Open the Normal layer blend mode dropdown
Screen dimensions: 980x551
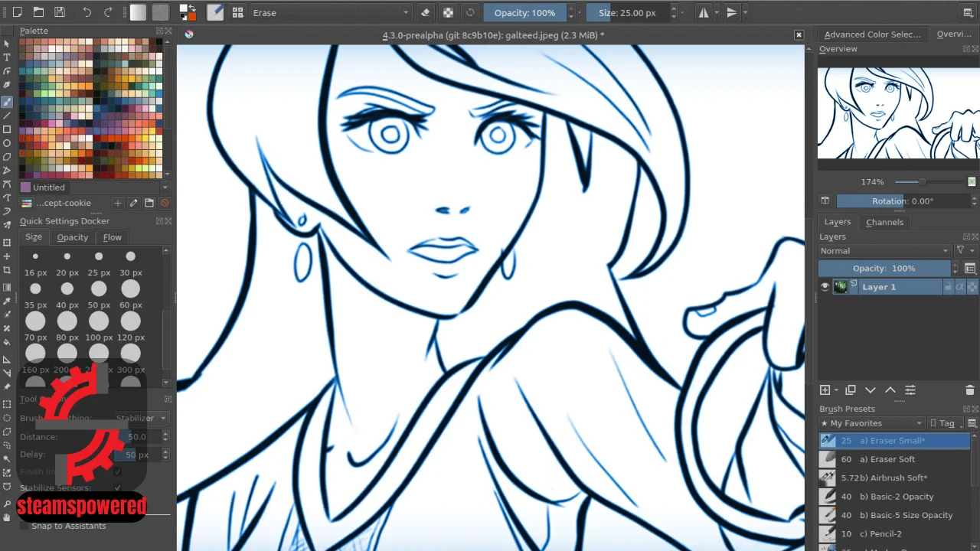[884, 250]
